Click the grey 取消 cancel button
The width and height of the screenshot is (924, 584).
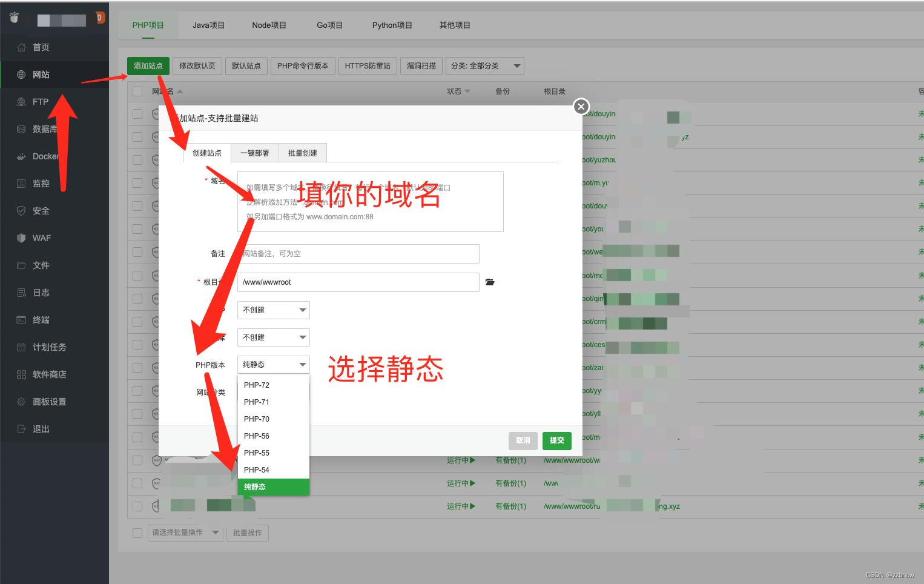pyautogui.click(x=523, y=441)
